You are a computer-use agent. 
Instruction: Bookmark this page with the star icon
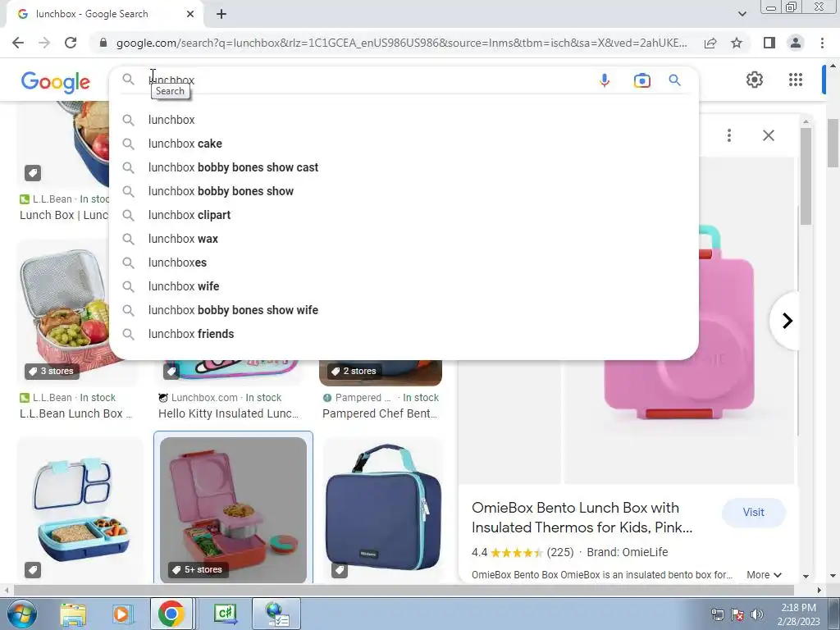[737, 43]
